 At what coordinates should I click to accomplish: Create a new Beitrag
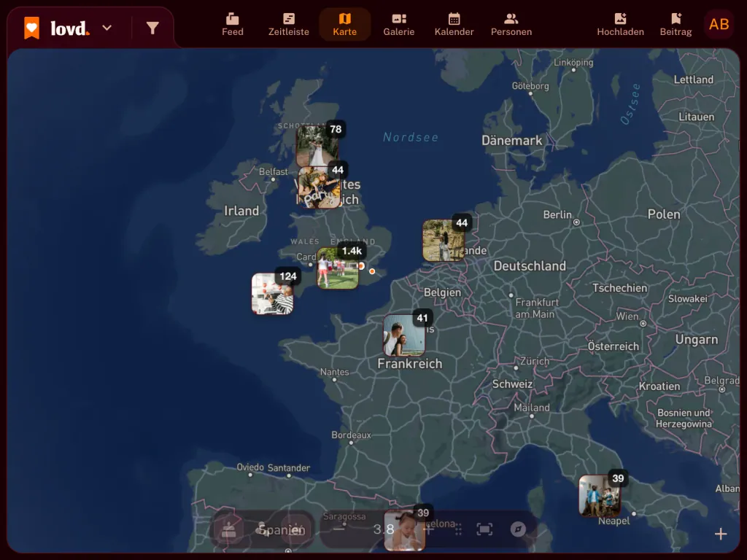point(676,25)
